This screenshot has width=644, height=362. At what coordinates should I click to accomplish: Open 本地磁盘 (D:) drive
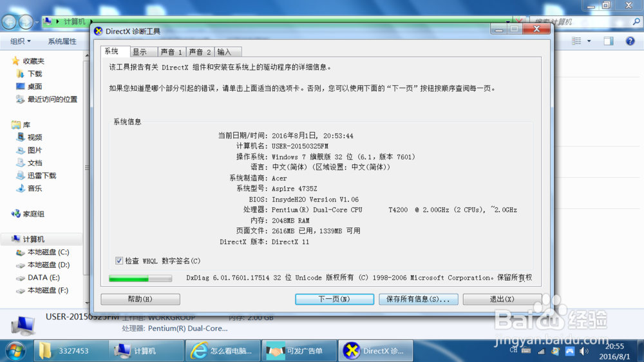pyautogui.click(x=48, y=265)
